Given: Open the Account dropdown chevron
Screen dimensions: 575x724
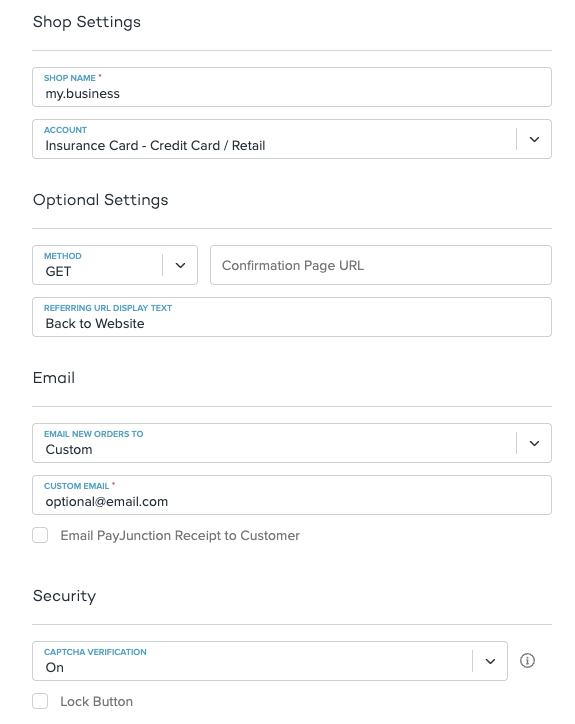Looking at the screenshot, I should (x=534, y=139).
